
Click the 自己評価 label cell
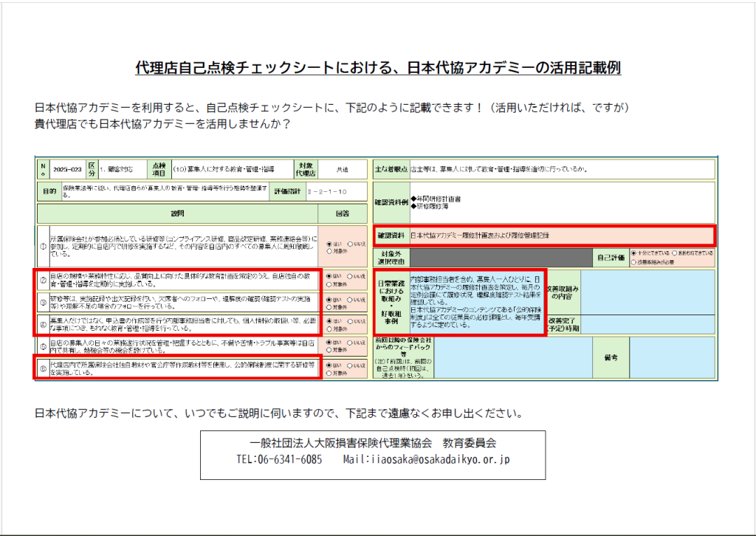(611, 258)
